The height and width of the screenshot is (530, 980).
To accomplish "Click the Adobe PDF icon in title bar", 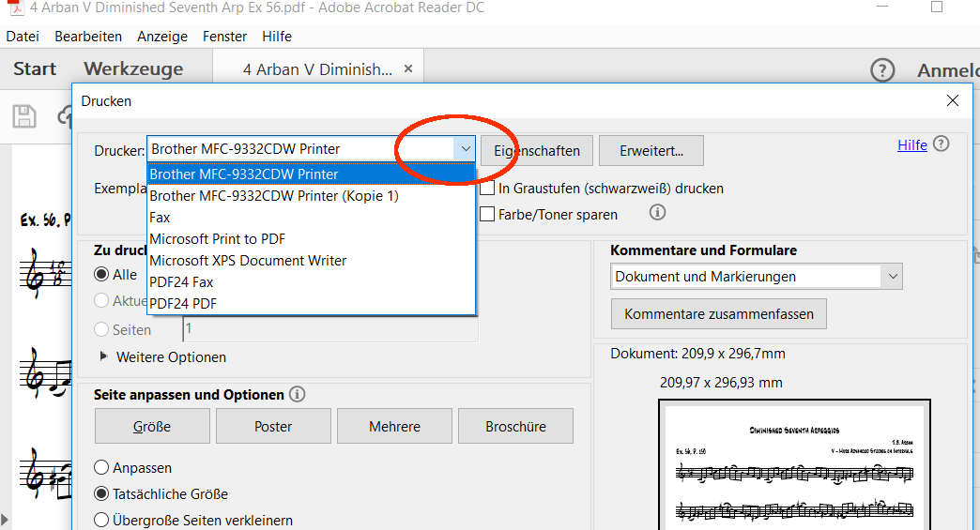I will point(15,8).
